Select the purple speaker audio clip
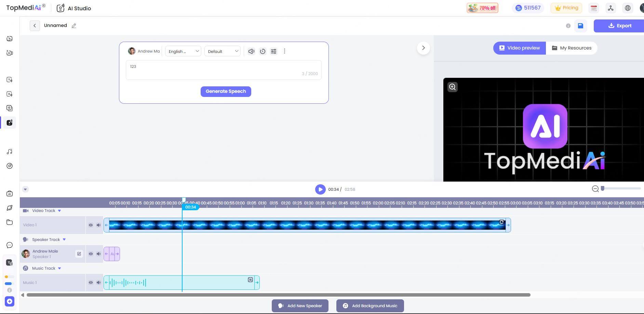 (112, 254)
